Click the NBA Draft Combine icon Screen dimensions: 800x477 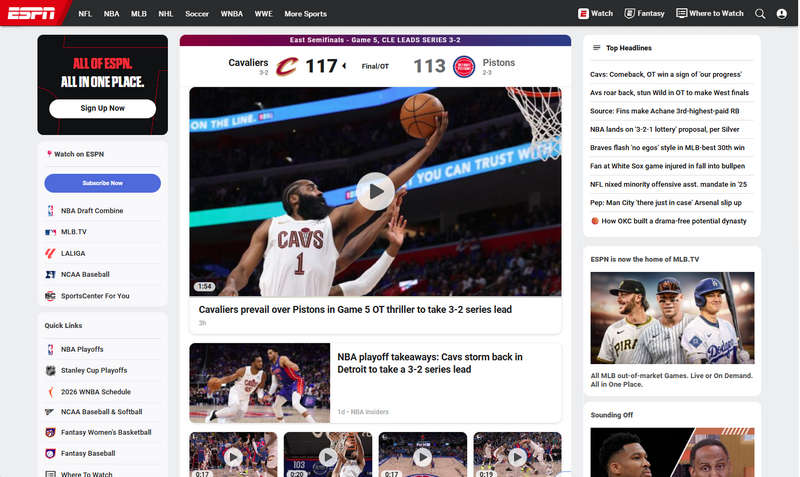point(50,211)
